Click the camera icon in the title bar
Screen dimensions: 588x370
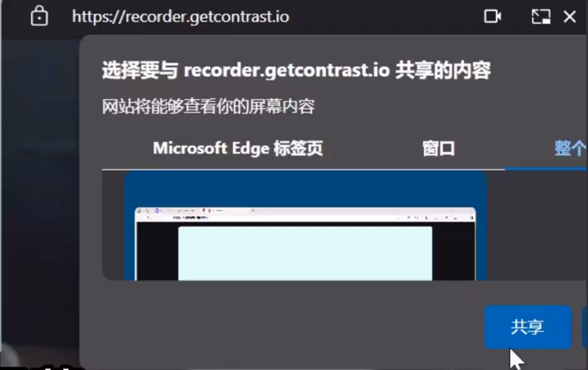(x=492, y=16)
